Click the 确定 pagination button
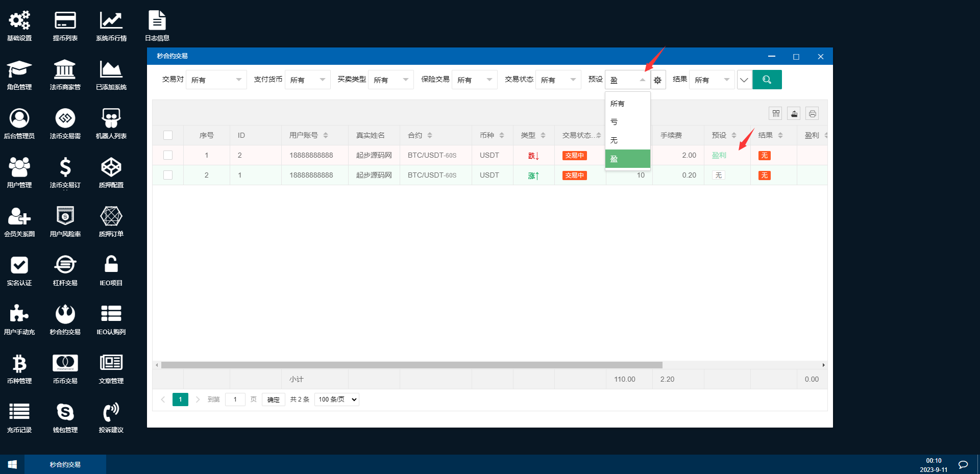Screen dimensions: 980x474 click(274, 400)
